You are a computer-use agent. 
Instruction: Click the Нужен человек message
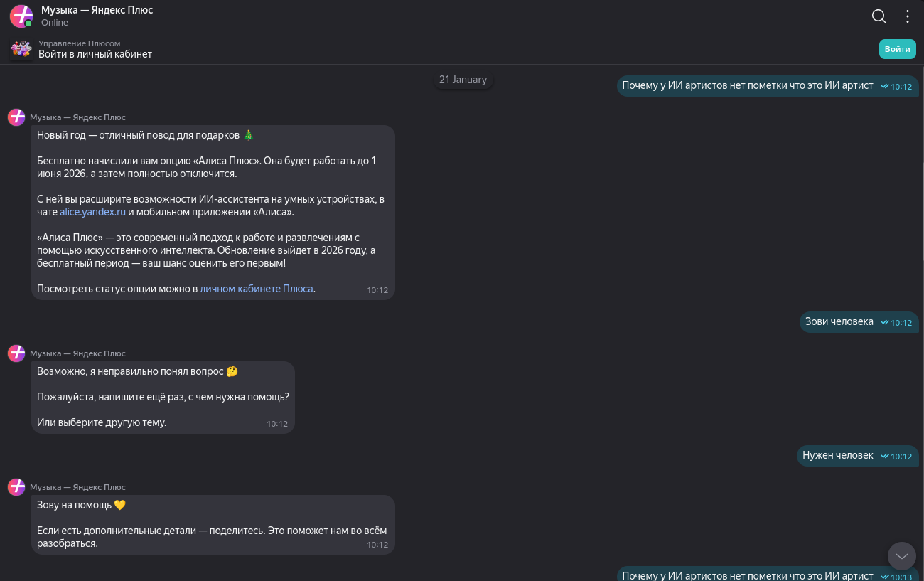point(858,455)
